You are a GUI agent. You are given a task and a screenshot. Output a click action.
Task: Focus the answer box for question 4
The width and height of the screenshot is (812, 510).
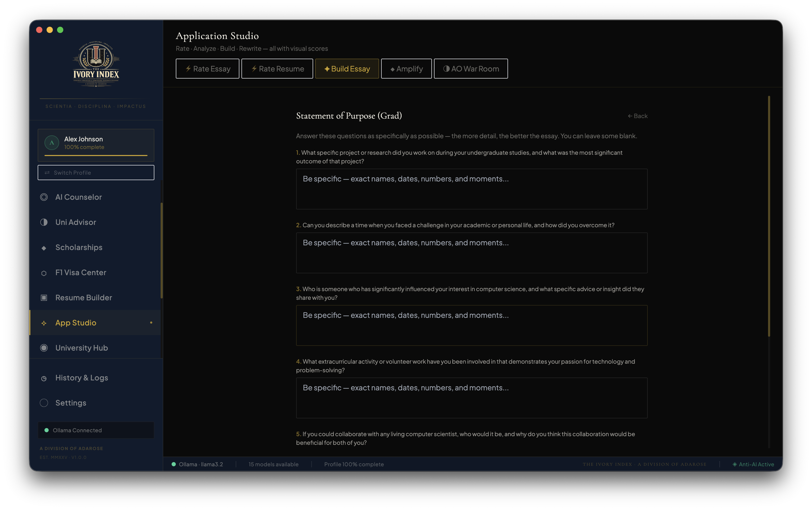tap(472, 398)
